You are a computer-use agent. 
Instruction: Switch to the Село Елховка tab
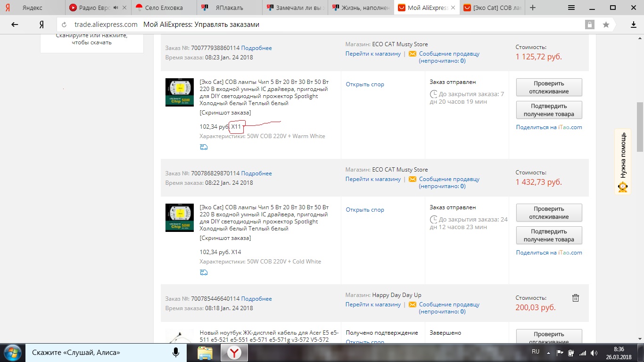tap(164, 8)
